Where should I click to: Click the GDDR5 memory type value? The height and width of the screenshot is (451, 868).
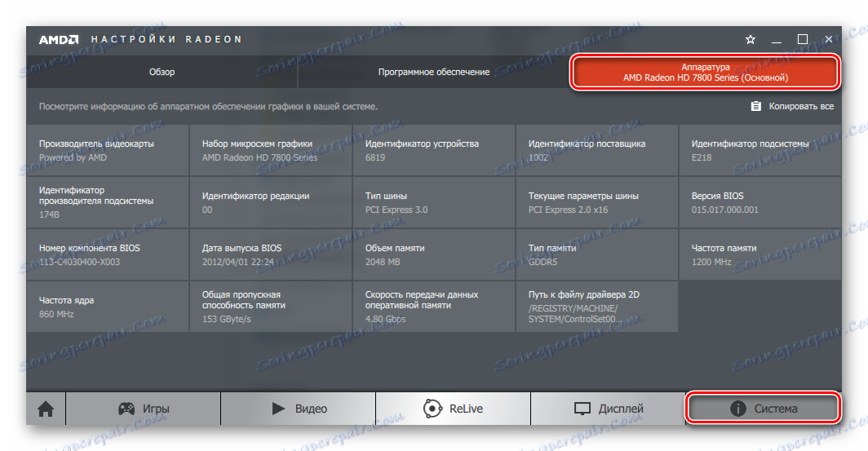click(x=542, y=262)
